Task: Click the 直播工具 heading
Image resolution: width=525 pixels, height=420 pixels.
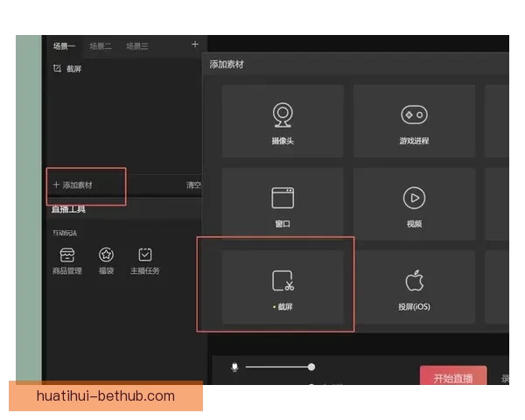Action: click(68, 209)
